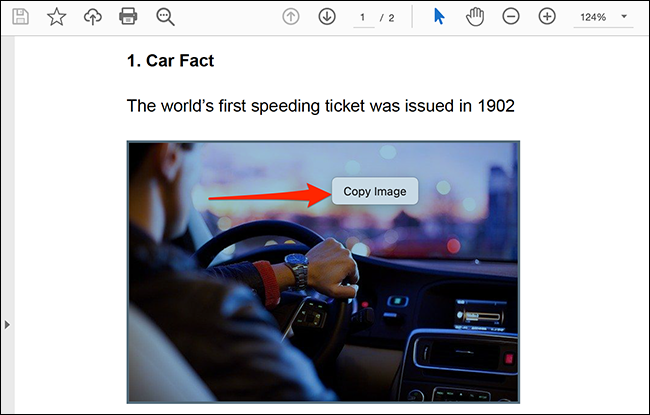Go to the next page with the down arrow
The width and height of the screenshot is (650, 415).
tap(326, 17)
